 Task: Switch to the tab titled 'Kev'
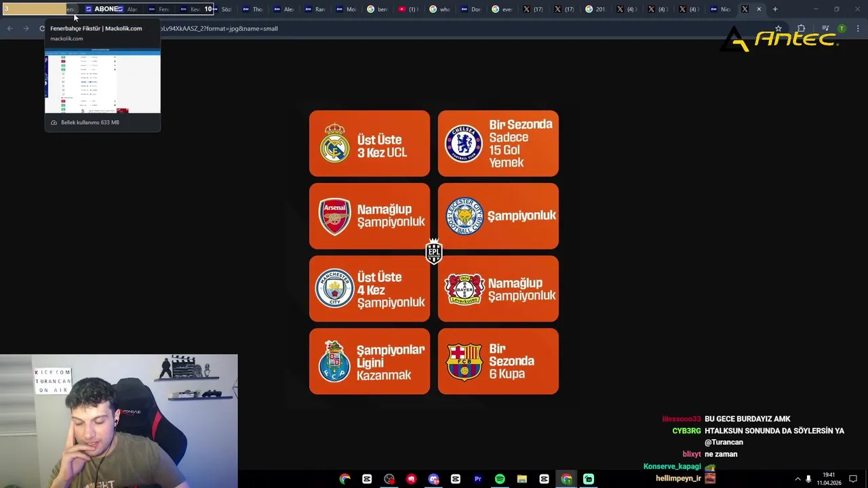click(191, 9)
